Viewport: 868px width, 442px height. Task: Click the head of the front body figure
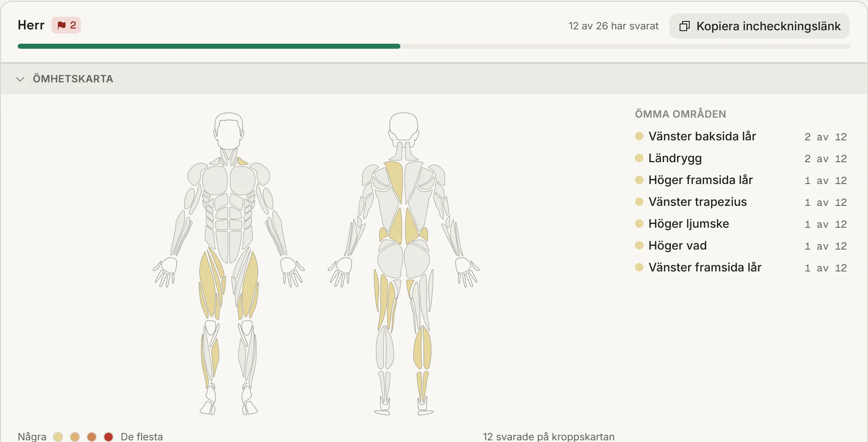229,130
